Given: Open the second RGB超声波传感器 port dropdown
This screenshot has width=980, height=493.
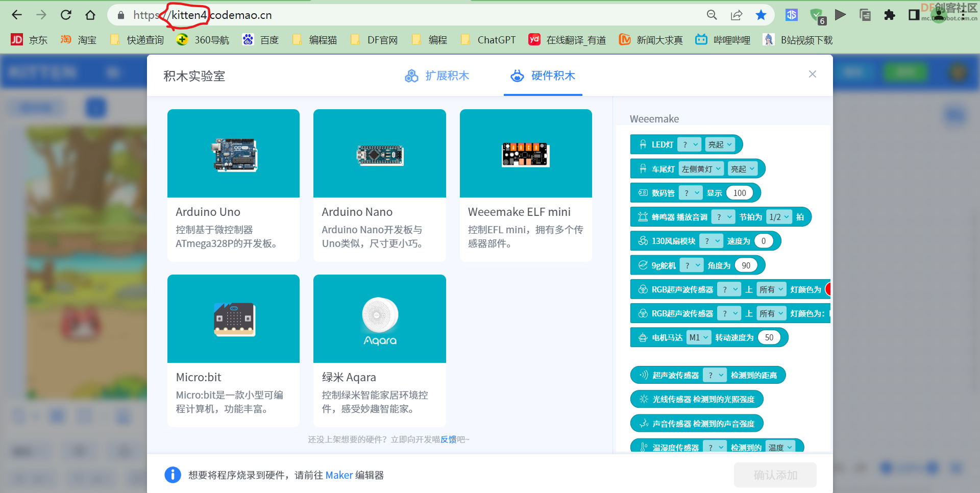Looking at the screenshot, I should pos(729,313).
